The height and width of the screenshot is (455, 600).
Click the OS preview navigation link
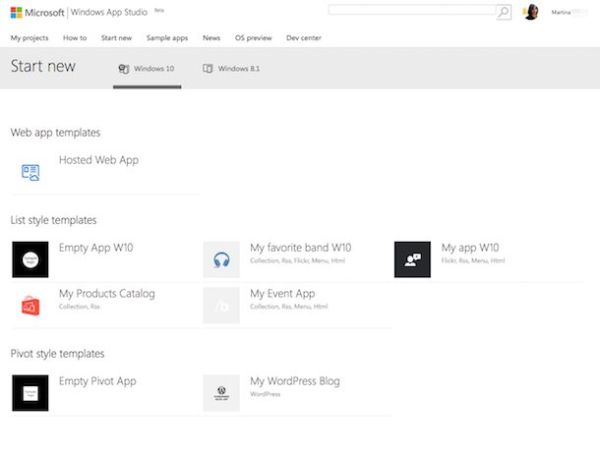(x=253, y=37)
